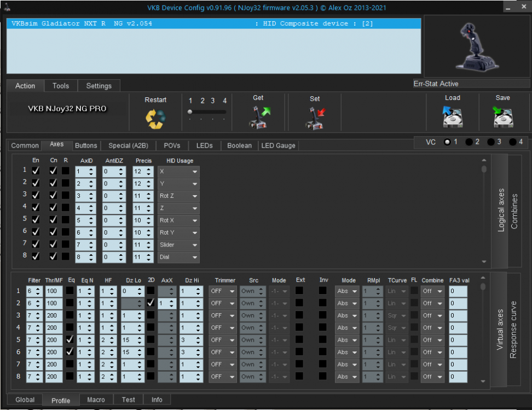Click the Load disk icon

tap(453, 116)
